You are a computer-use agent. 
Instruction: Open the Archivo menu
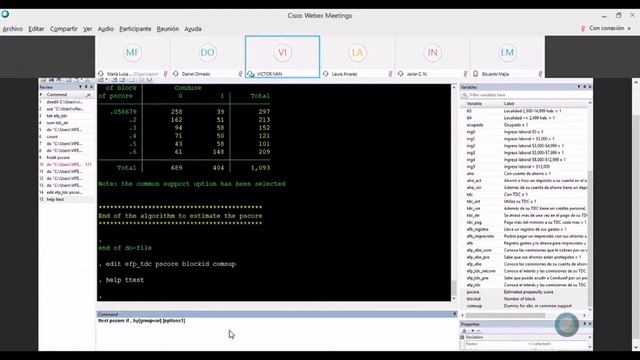coord(13,29)
